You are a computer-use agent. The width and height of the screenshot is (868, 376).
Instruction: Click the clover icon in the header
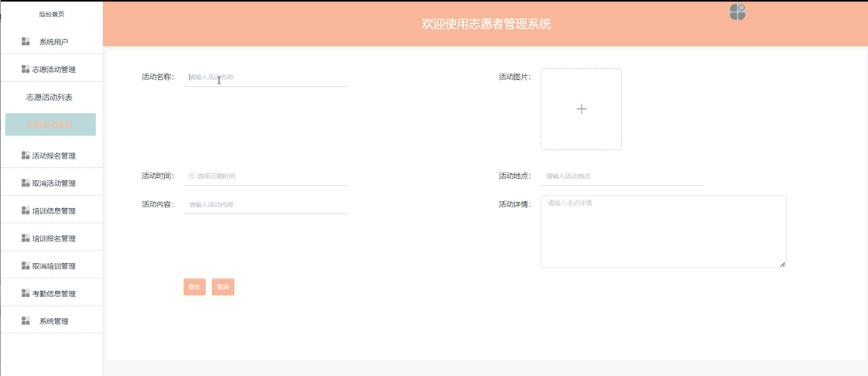click(x=737, y=12)
